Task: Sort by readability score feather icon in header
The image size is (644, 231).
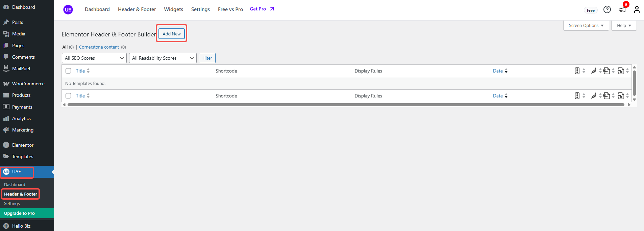Action: click(x=593, y=71)
